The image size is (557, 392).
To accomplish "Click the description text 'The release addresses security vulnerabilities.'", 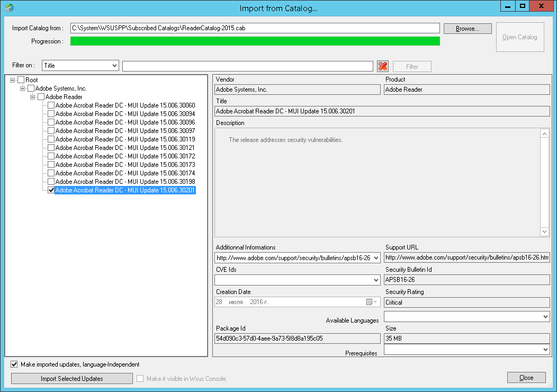I will (x=285, y=140).
